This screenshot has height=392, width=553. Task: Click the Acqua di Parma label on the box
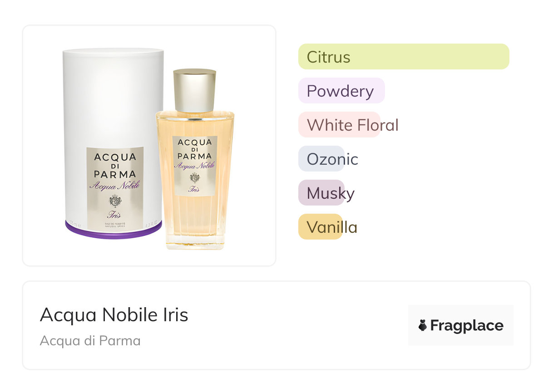click(115, 165)
